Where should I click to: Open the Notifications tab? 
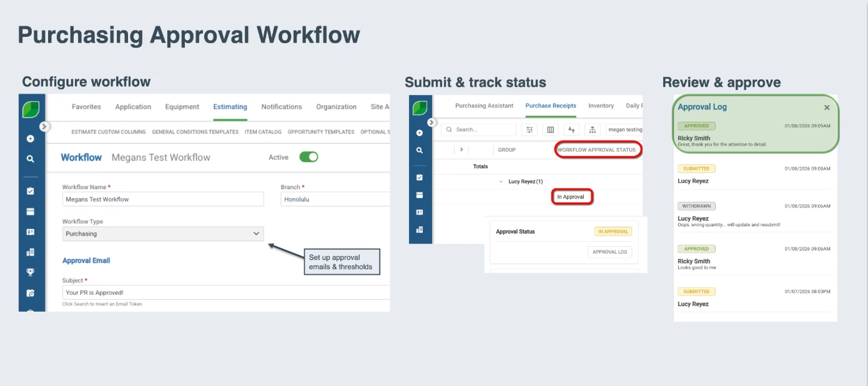click(282, 107)
